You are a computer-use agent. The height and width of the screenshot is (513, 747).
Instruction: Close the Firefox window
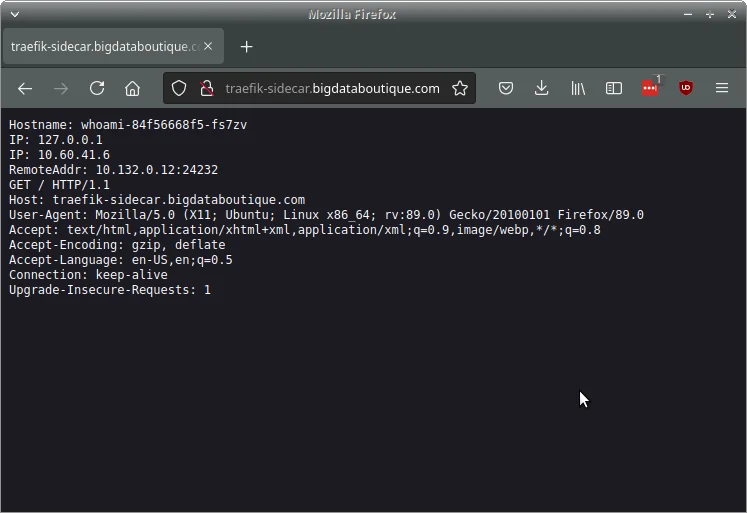click(732, 14)
